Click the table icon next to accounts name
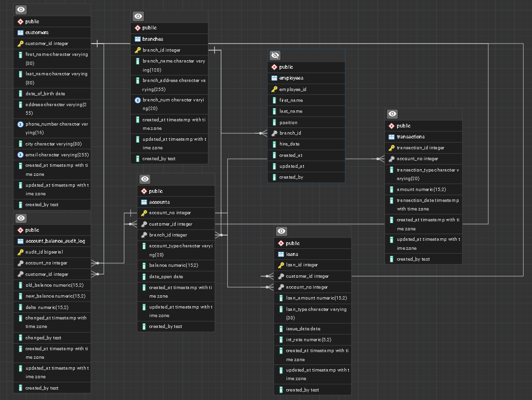This screenshot has height=400, width=532. coord(144,202)
